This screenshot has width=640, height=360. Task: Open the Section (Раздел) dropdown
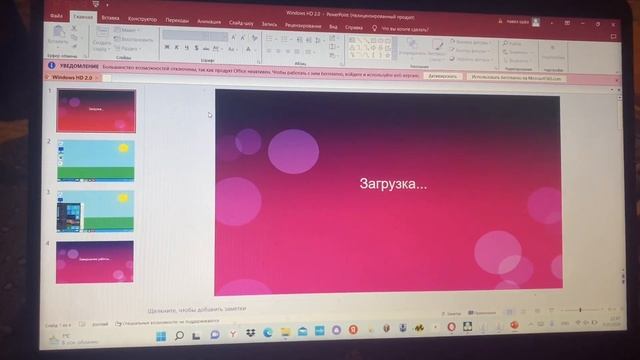click(x=128, y=49)
